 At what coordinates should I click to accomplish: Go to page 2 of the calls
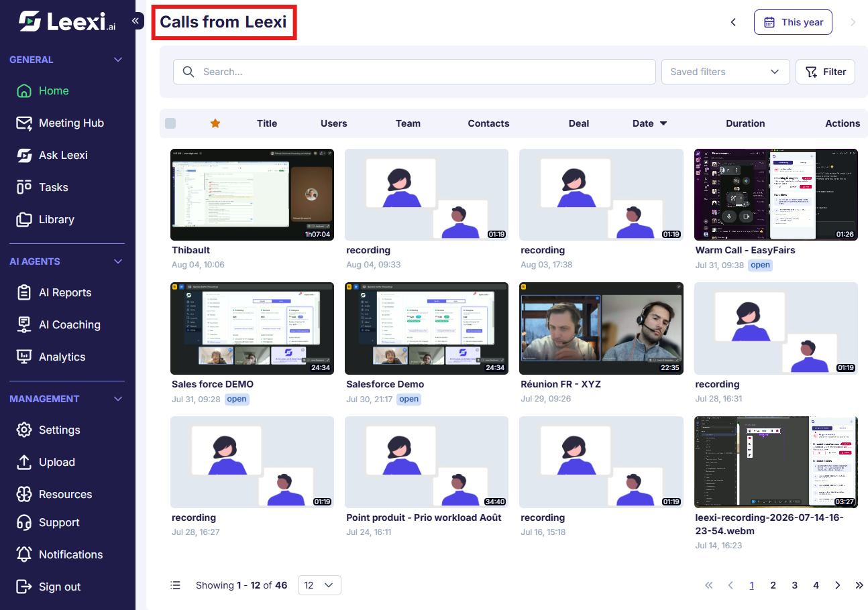(x=773, y=585)
